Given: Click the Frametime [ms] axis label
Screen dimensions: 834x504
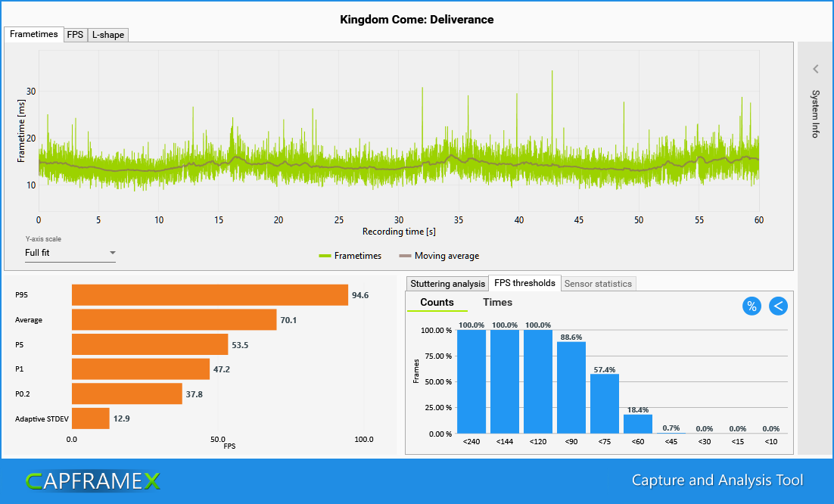Looking at the screenshot, I should pos(20,131).
